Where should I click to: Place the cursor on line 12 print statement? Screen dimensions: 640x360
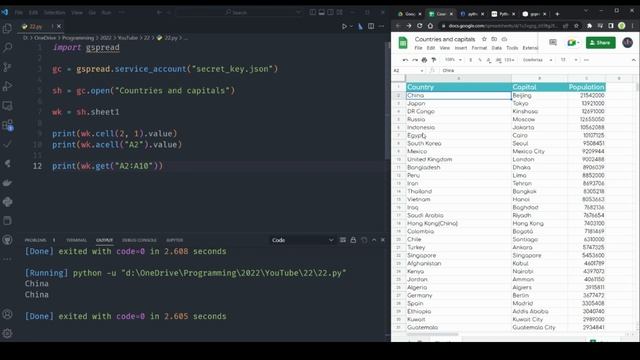point(107,166)
